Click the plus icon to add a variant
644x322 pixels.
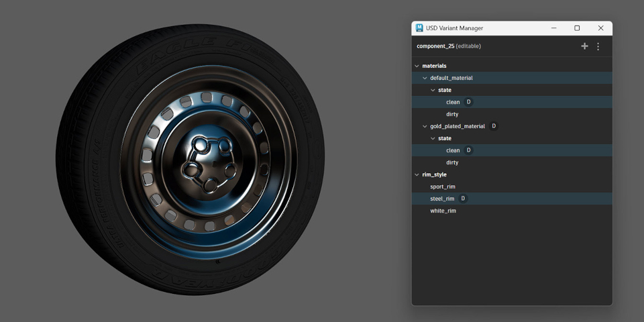pyautogui.click(x=584, y=46)
